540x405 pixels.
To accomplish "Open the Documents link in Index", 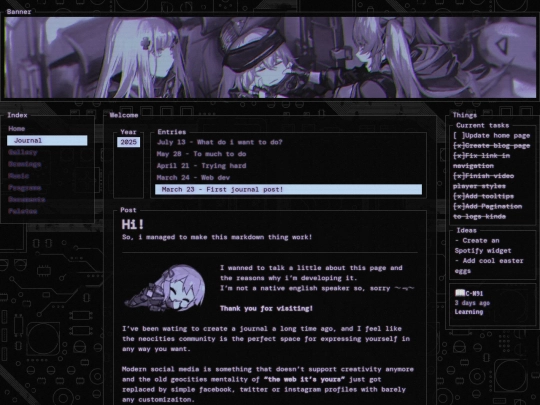I will pos(27,199).
